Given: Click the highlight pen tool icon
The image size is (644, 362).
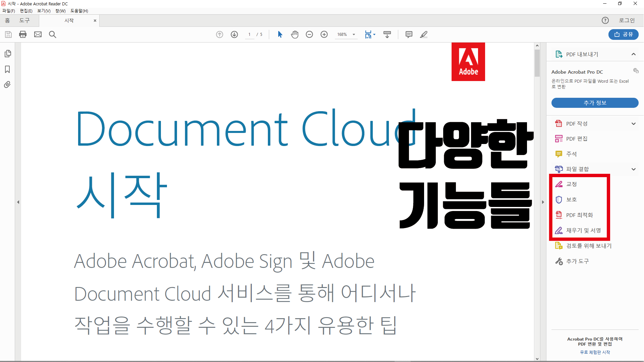Looking at the screenshot, I should point(424,34).
